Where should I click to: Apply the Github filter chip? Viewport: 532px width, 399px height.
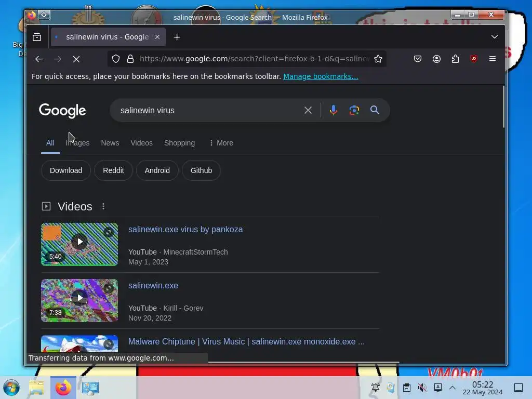[201, 170]
